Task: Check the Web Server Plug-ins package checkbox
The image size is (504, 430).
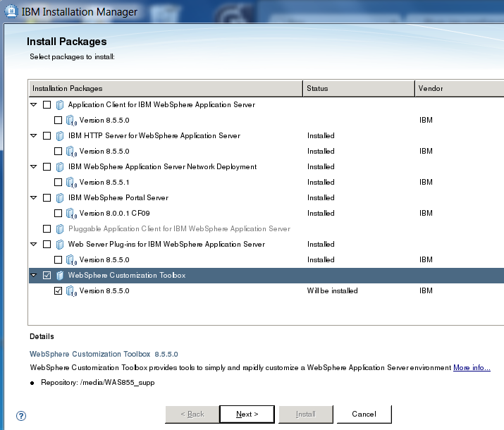Action: [x=47, y=244]
